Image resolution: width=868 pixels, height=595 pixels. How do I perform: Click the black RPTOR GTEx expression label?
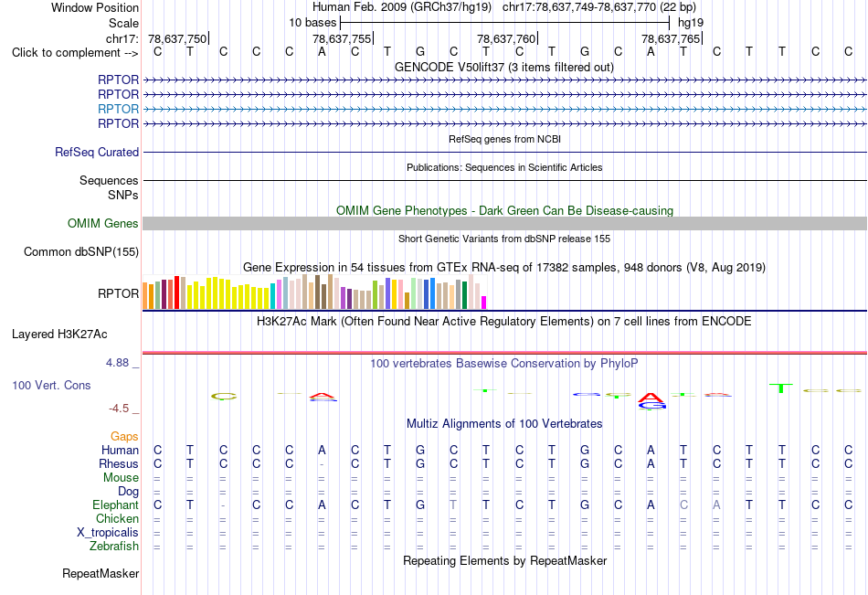click(118, 293)
